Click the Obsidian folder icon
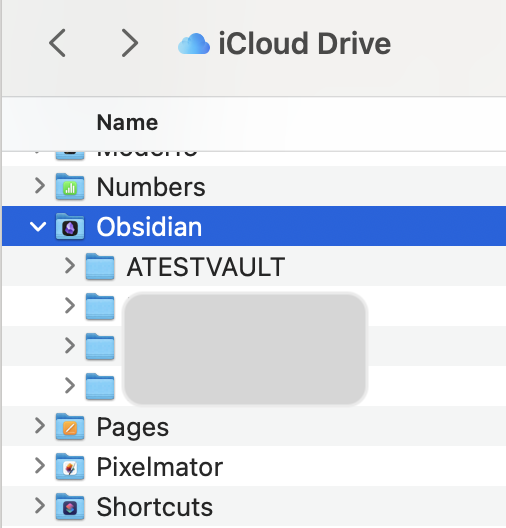The image size is (506, 528). click(70, 226)
